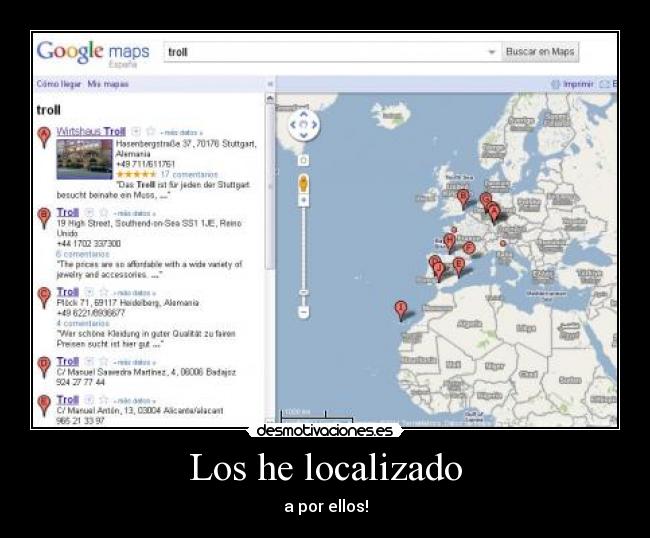Click the Buscar en Maps button
Image resolution: width=650 pixels, height=538 pixels.
tap(540, 52)
